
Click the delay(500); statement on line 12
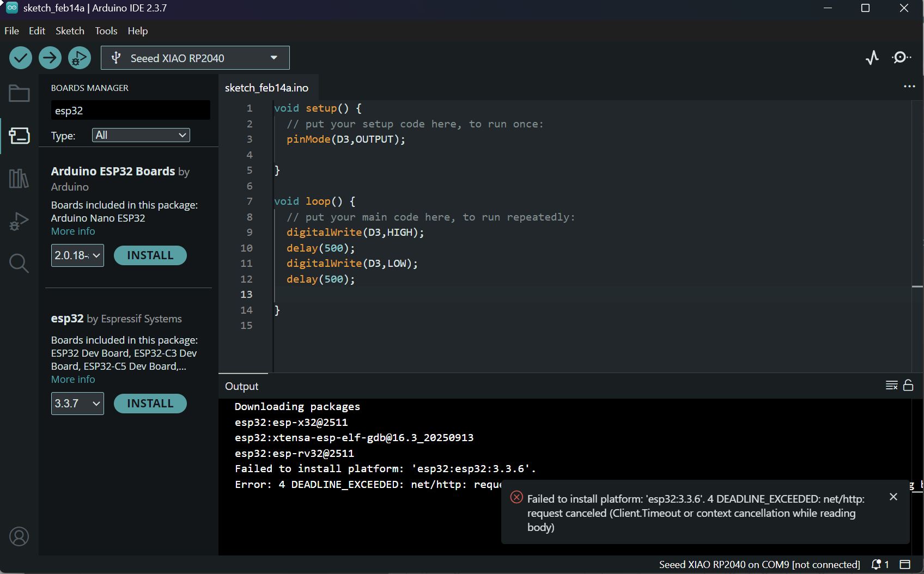point(321,279)
